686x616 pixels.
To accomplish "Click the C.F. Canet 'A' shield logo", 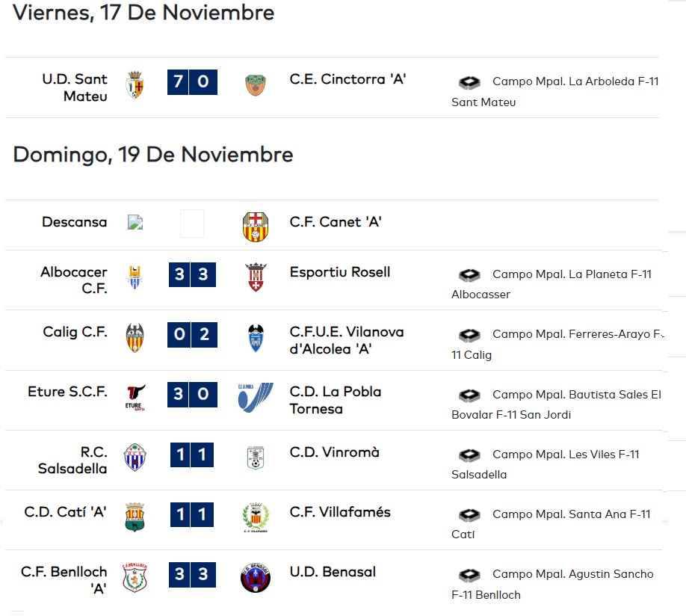I will click(x=256, y=227).
